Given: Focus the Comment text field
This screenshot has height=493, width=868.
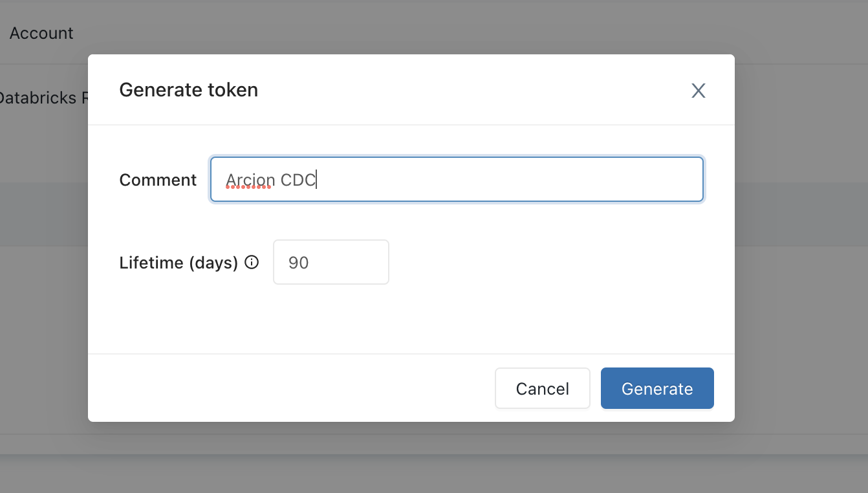Looking at the screenshot, I should click(x=457, y=179).
